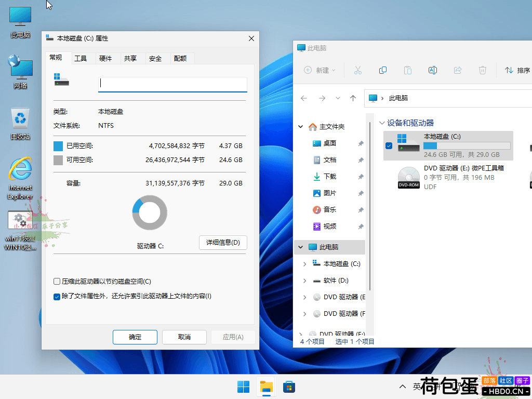This screenshot has width=532, height=399.
Task: Open the 回收站 recycle bin icon
Action: pos(20,123)
